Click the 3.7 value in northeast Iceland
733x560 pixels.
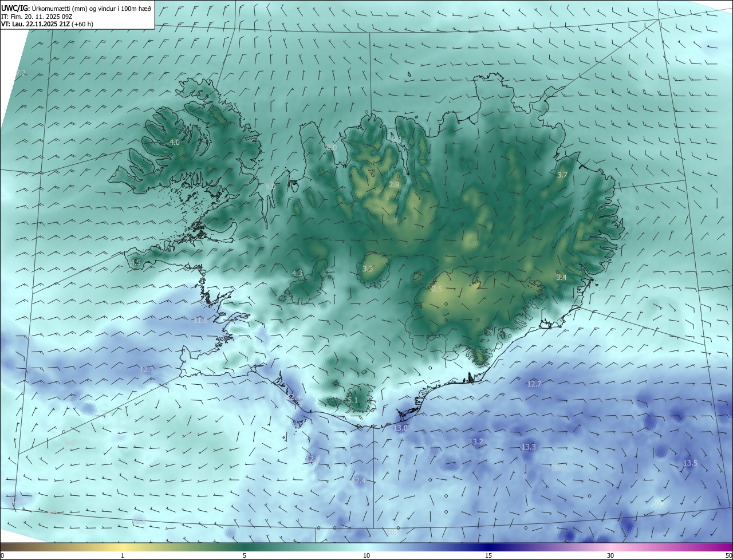coord(562,175)
